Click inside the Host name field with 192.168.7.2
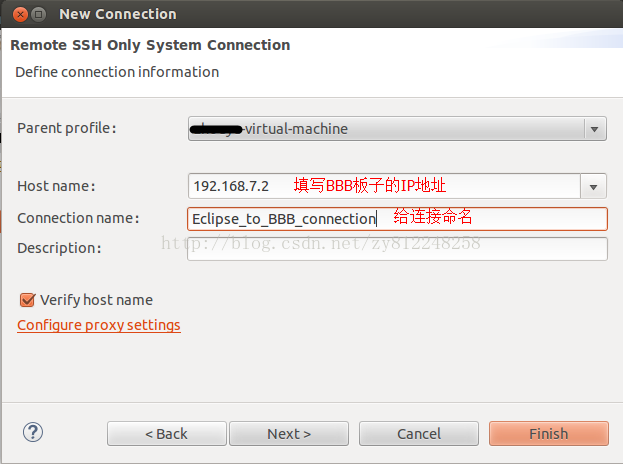 [385, 186]
